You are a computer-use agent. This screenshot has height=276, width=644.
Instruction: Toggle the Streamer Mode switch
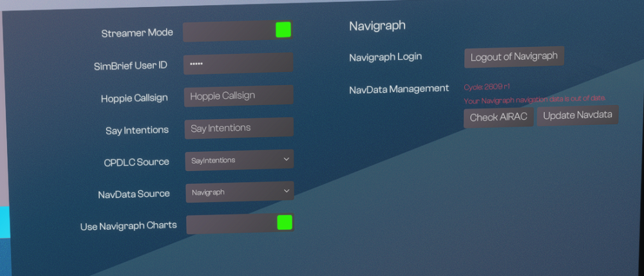[x=238, y=31]
